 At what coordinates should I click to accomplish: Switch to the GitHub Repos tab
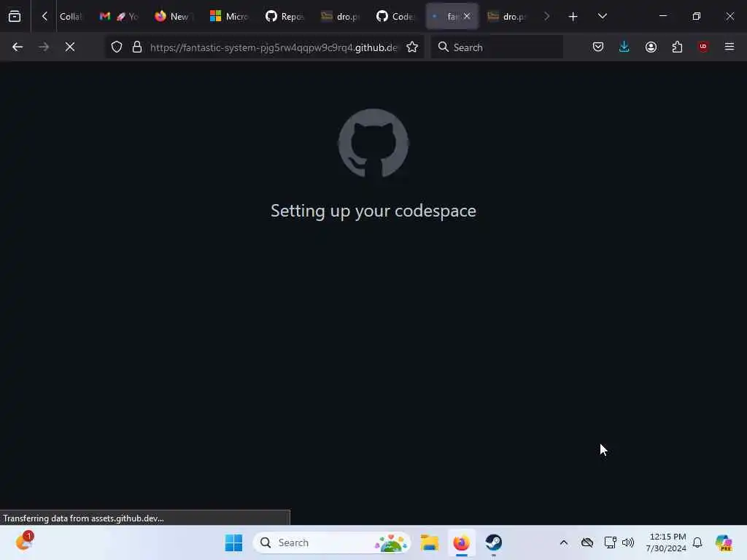tap(284, 16)
